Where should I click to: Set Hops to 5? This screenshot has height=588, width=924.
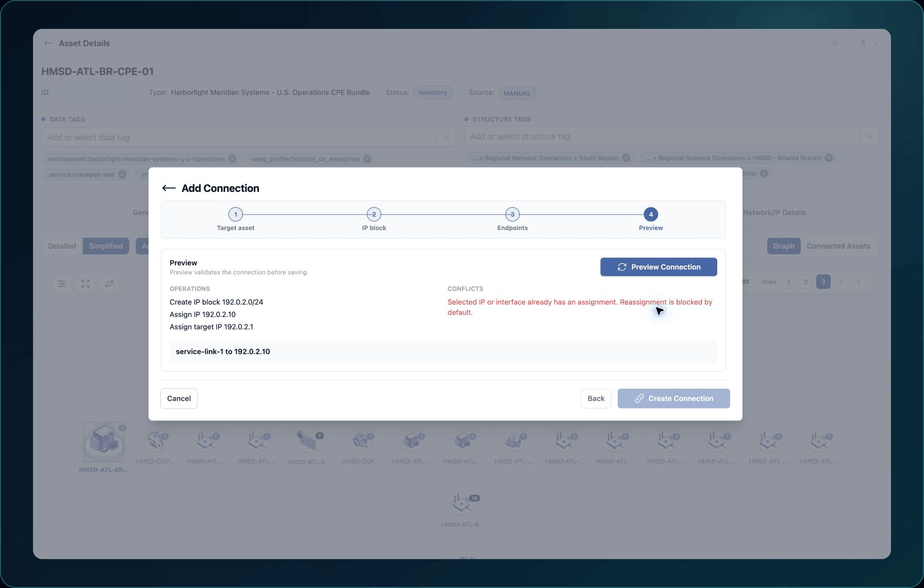pyautogui.click(x=859, y=282)
